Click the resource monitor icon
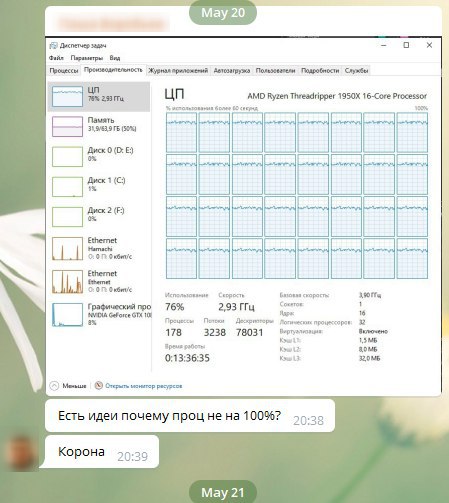Viewport: 449px width, 503px height. (99, 386)
